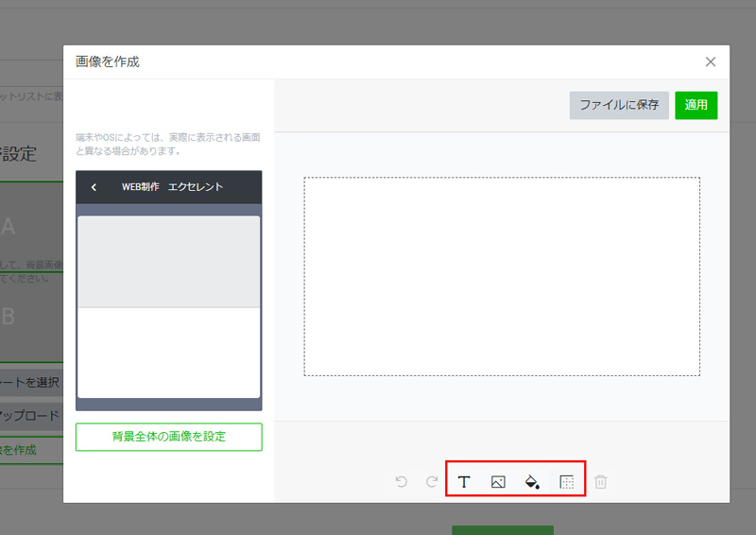This screenshot has height=535, width=756.
Task: Insert an image with the picture icon
Action: point(498,481)
